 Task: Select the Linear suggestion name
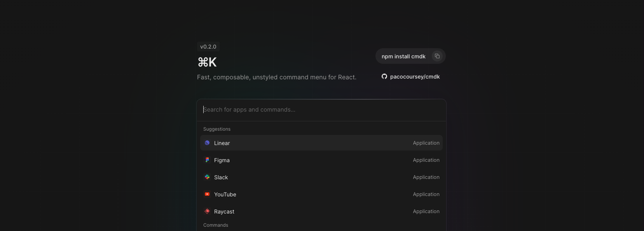point(222,143)
